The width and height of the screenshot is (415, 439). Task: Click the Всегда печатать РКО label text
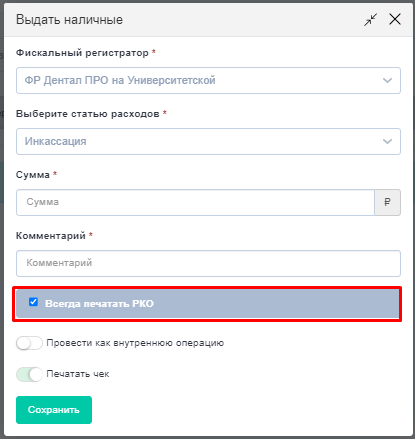click(x=99, y=304)
